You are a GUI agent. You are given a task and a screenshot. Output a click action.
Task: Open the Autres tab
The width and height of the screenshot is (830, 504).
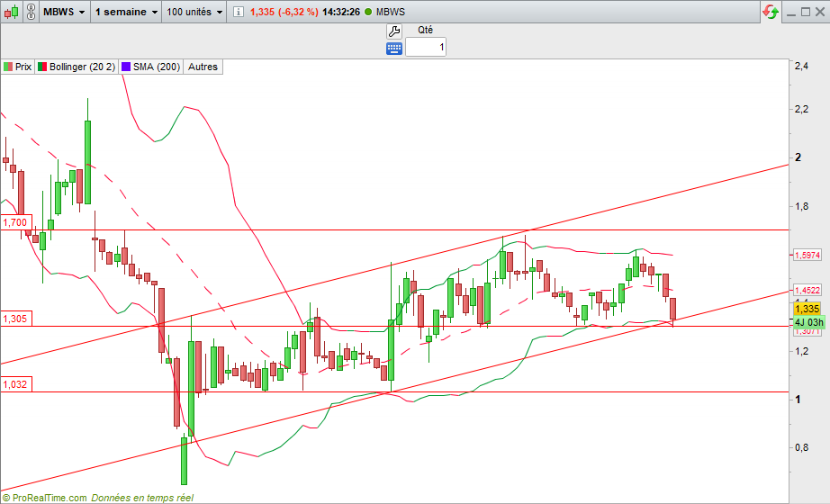click(203, 67)
